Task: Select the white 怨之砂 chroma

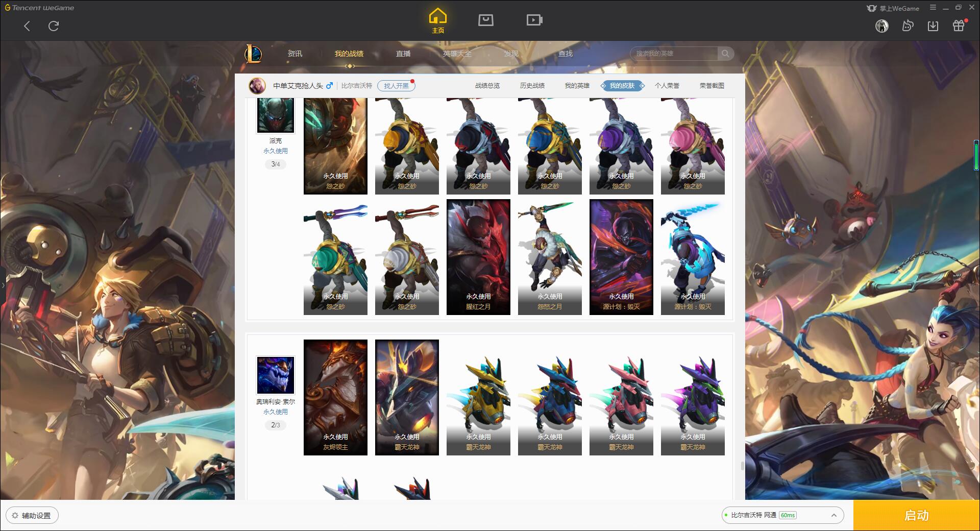Action: (407, 257)
